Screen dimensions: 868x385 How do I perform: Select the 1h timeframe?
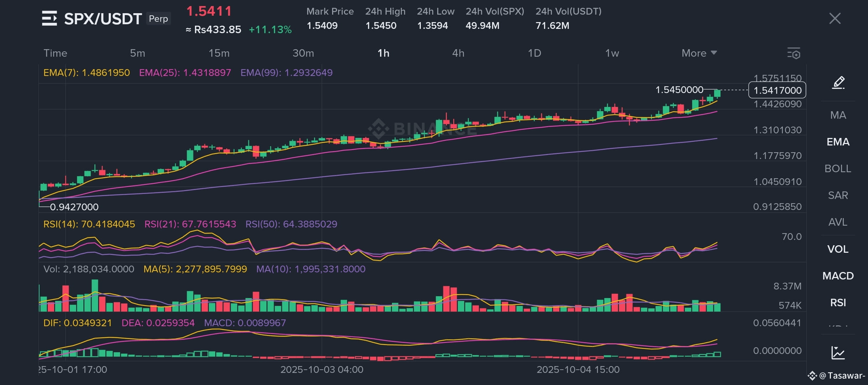383,53
